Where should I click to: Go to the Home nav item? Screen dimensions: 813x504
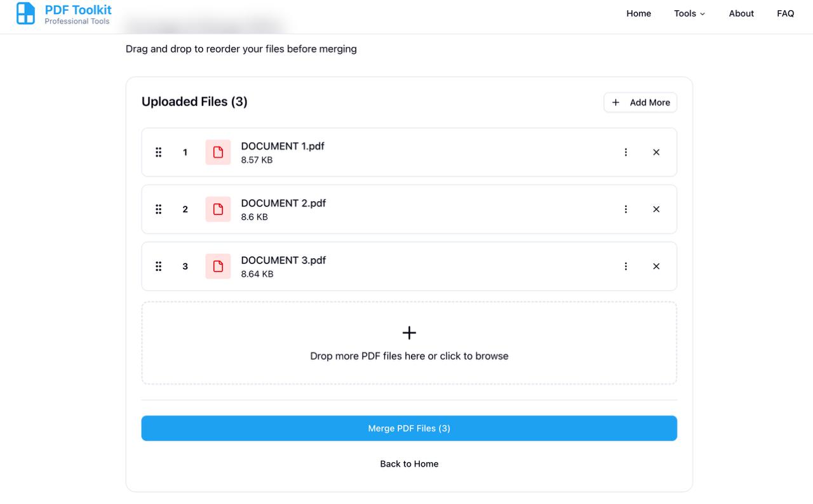638,13
